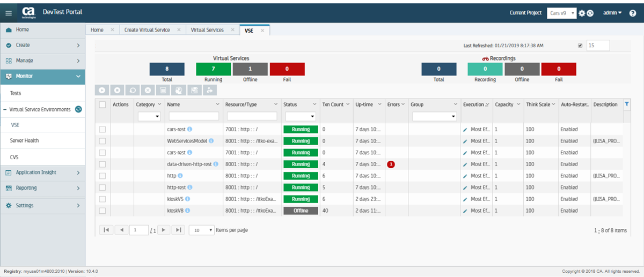Expand the Create sidebar section
This screenshot has width=644, height=277.
tap(42, 46)
